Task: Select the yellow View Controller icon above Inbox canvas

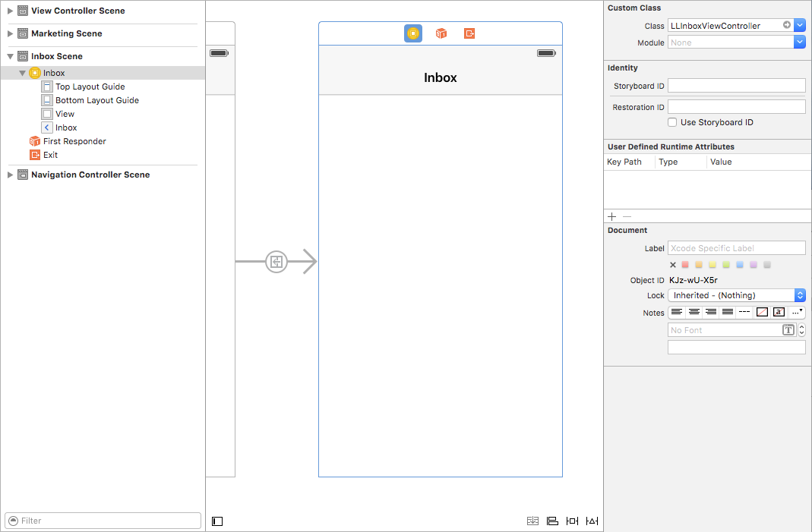Action: tap(412, 33)
